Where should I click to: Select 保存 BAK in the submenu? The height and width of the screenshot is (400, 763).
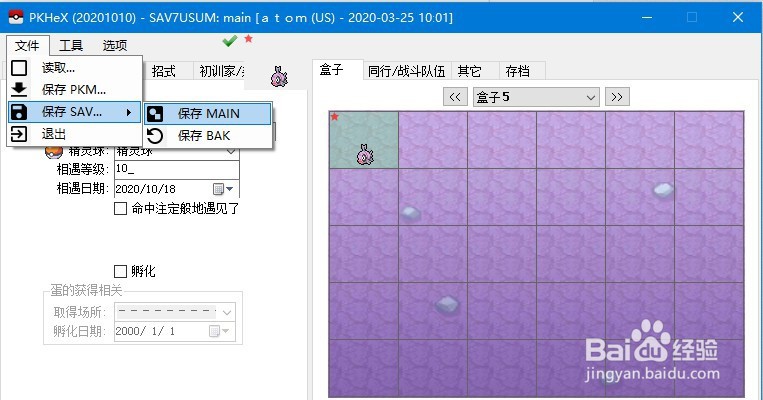pyautogui.click(x=208, y=136)
